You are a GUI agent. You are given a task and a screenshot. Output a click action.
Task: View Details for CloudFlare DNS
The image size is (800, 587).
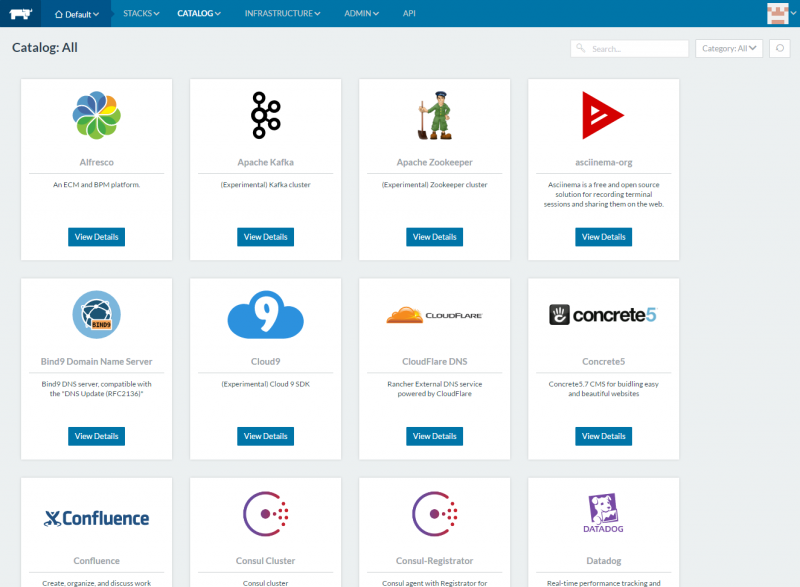point(435,436)
